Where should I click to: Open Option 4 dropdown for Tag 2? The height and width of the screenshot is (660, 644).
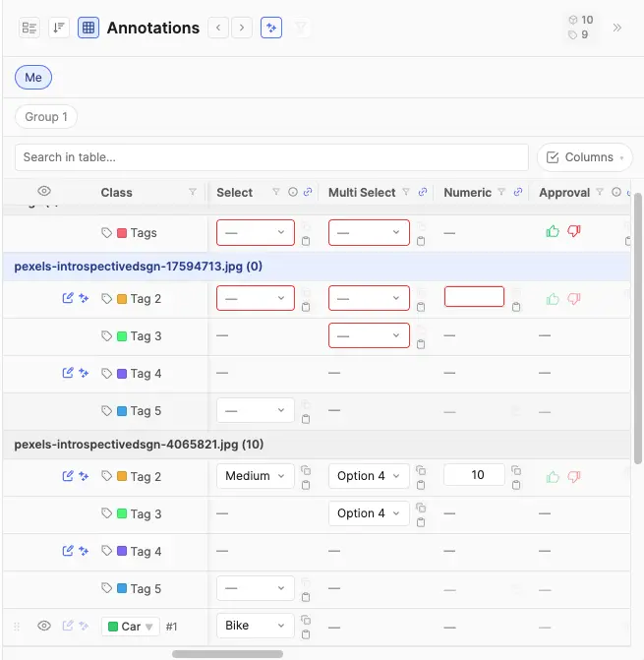(x=369, y=476)
